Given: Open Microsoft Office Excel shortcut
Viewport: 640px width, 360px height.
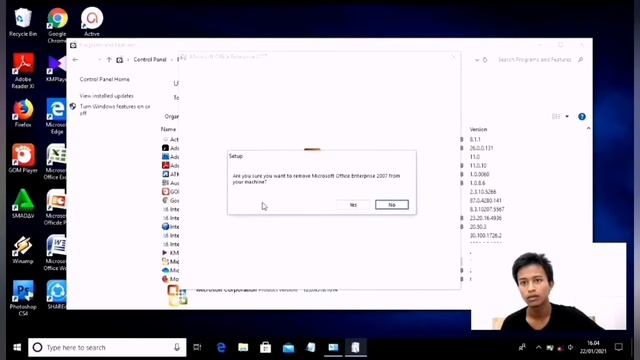Looking at the screenshot, I should pos(55,162).
